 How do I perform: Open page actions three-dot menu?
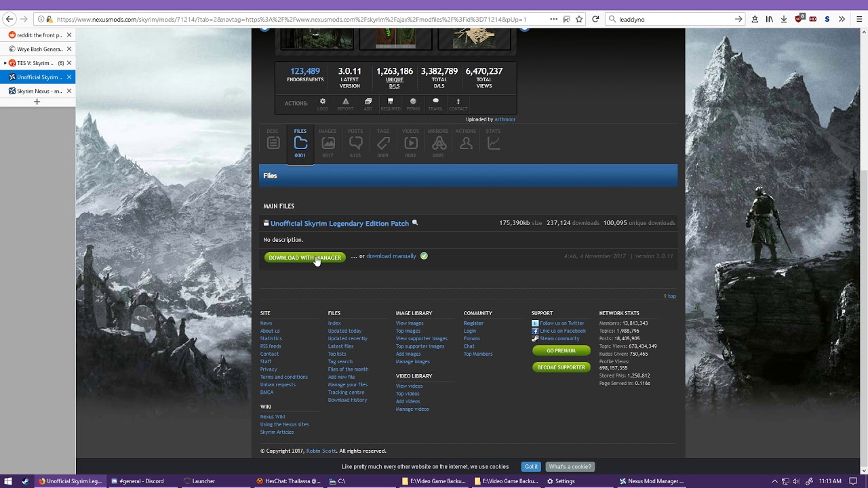pos(554,19)
